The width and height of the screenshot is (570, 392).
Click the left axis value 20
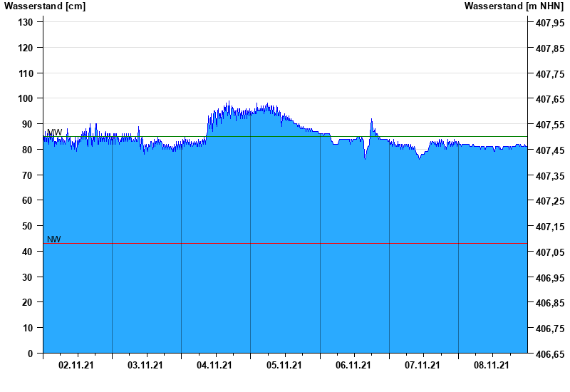point(28,302)
